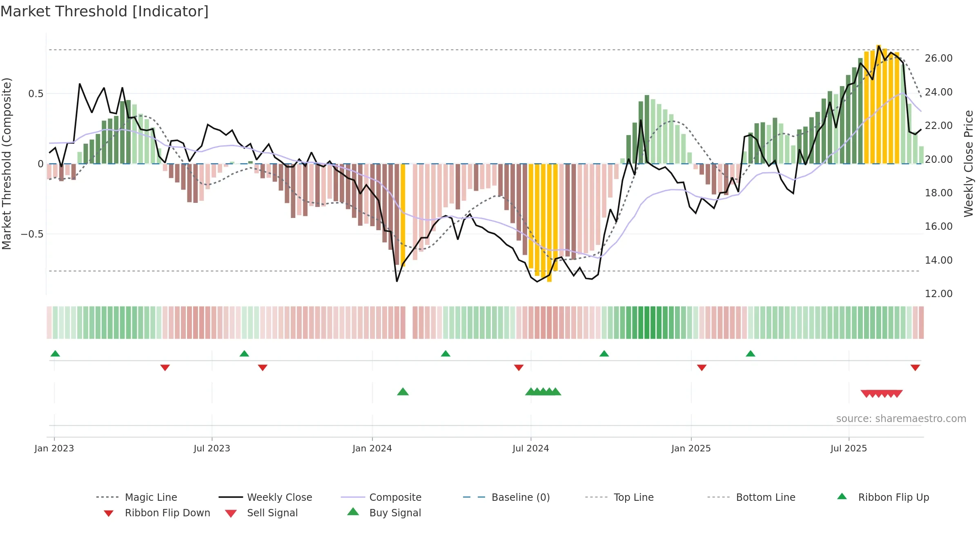Click the Ribbon Flip Up triangle at January 2023
Image resolution: width=980 pixels, height=551 pixels.
click(55, 353)
